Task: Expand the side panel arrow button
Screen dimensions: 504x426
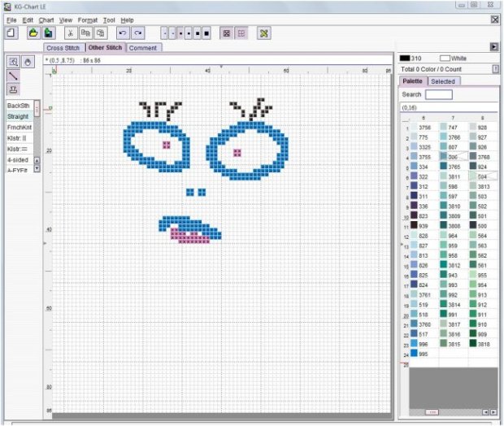Action: coord(493,47)
